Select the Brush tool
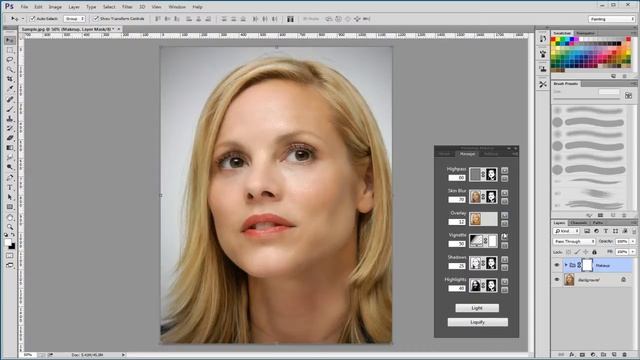Image resolution: width=640 pixels, height=360 pixels. pos(10,109)
